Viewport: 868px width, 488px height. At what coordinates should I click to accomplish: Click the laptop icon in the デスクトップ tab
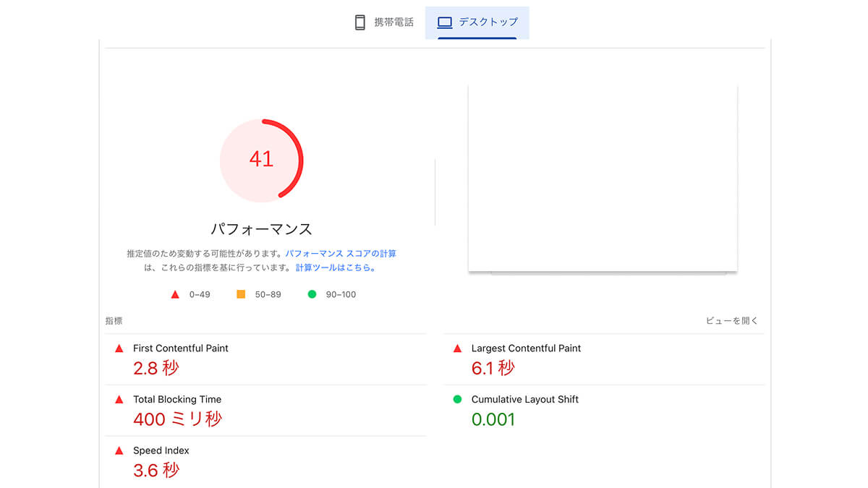click(x=445, y=22)
